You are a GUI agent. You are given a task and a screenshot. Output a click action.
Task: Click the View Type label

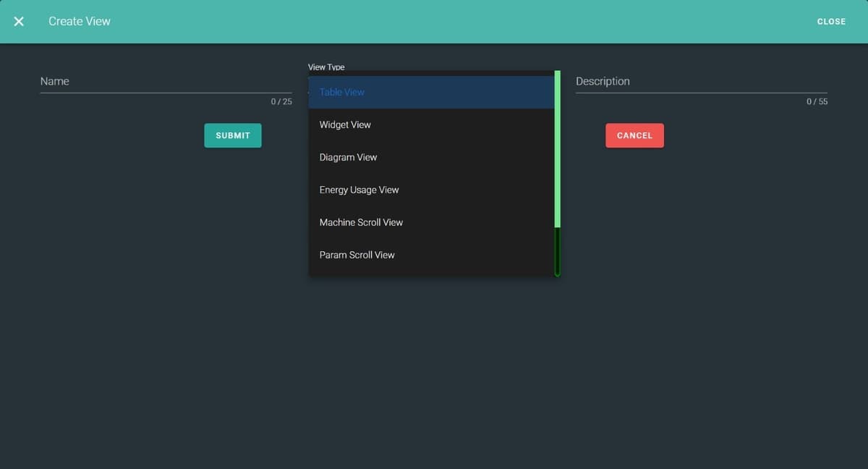326,67
